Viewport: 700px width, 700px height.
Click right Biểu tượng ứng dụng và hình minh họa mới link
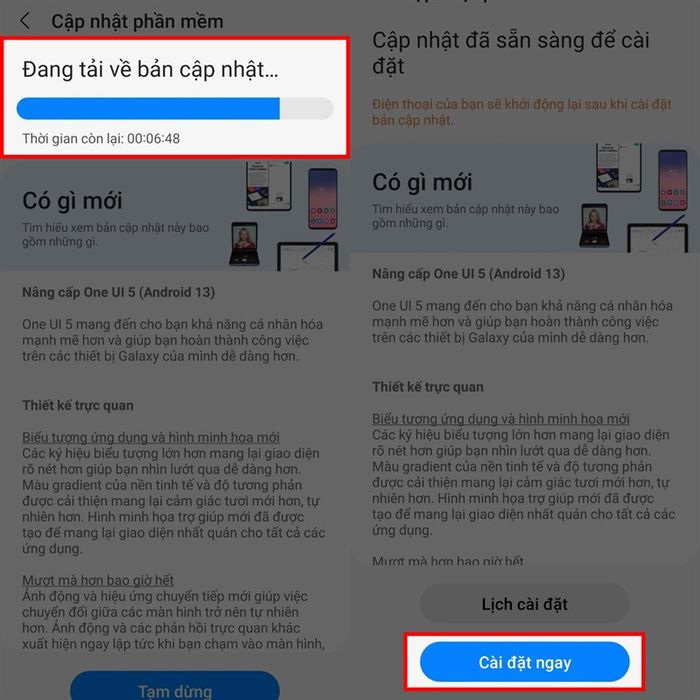(501, 419)
